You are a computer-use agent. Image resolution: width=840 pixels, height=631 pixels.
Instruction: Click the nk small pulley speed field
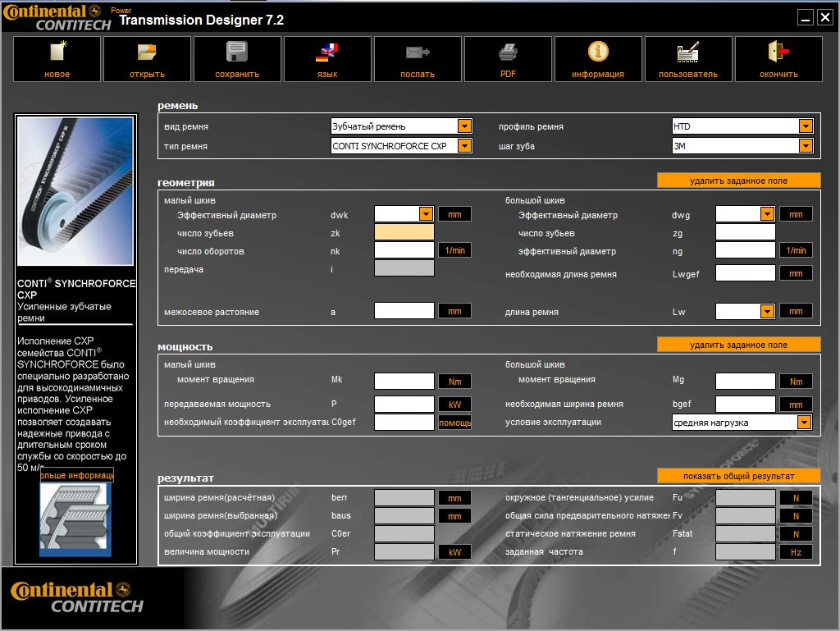pos(404,250)
